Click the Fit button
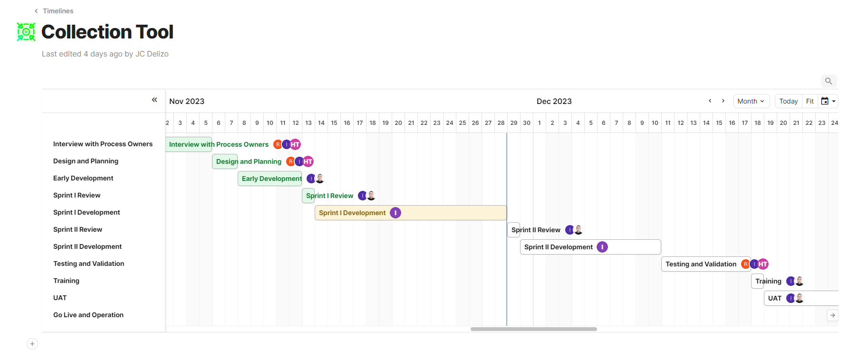 click(810, 101)
